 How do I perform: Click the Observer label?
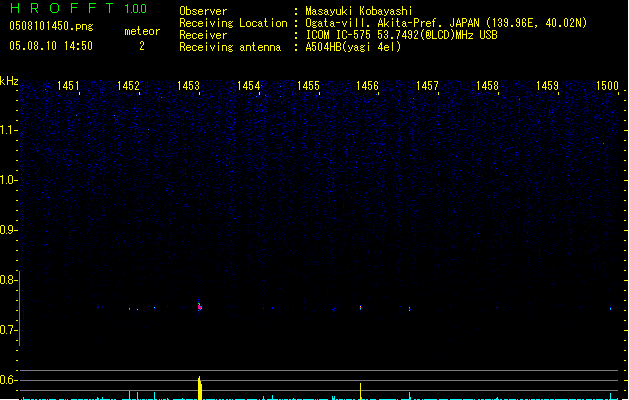pyautogui.click(x=203, y=11)
